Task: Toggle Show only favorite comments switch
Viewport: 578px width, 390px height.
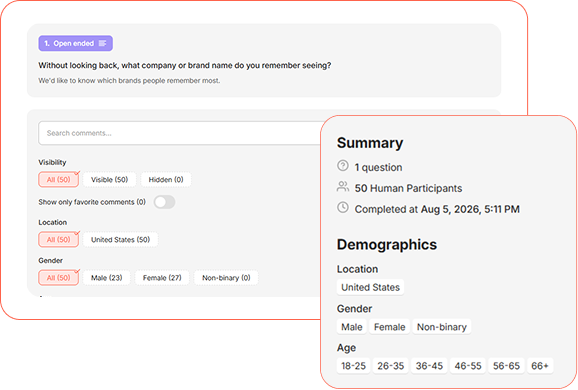Action: point(164,202)
